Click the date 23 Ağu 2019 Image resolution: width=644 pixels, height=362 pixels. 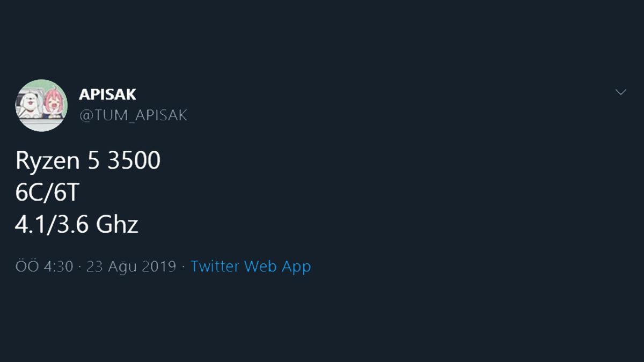pyautogui.click(x=131, y=267)
